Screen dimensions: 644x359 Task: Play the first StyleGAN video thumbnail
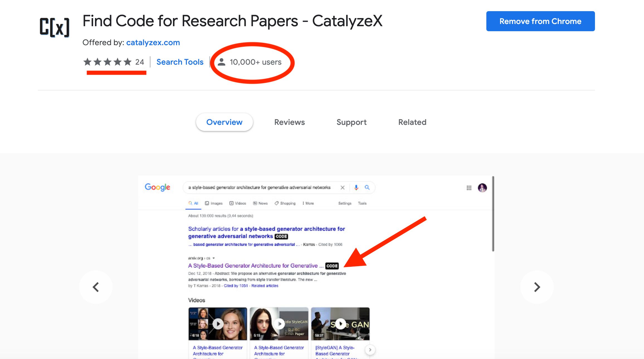click(x=218, y=324)
